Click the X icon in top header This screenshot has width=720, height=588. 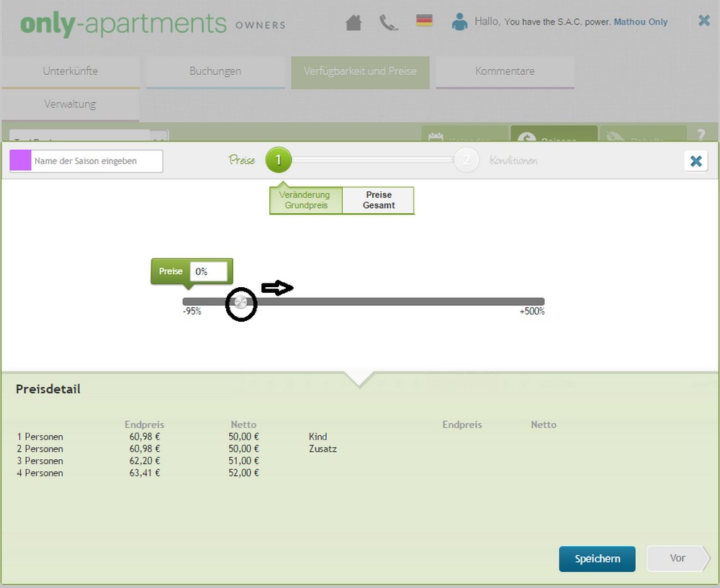[703, 21]
